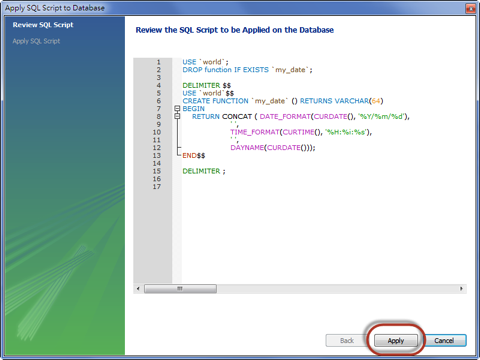
Task: Click the Cancel button
Action: tap(444, 340)
